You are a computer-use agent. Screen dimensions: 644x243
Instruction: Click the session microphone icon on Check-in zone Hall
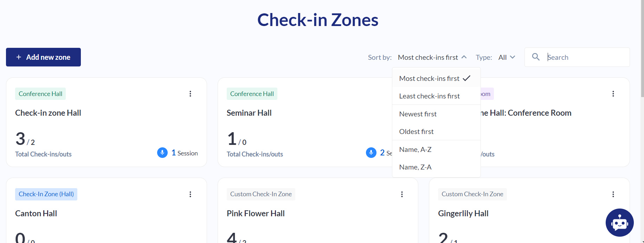click(x=162, y=153)
